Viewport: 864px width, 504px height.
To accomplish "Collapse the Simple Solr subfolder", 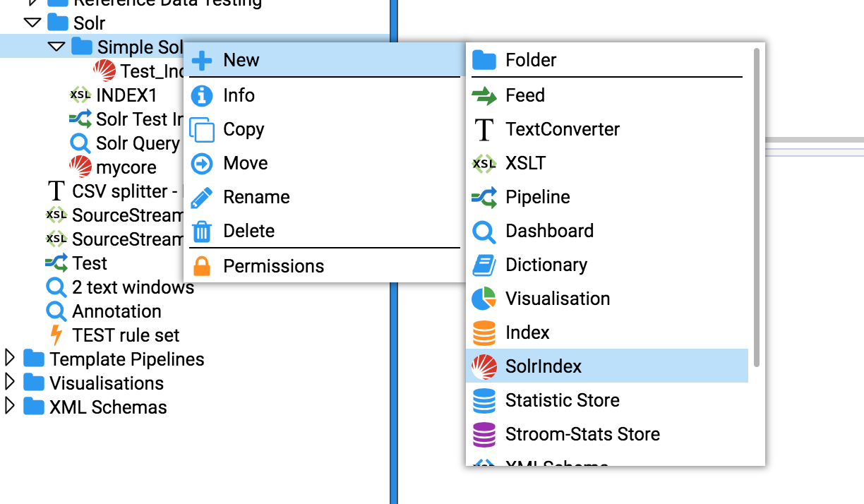I will 57,47.
